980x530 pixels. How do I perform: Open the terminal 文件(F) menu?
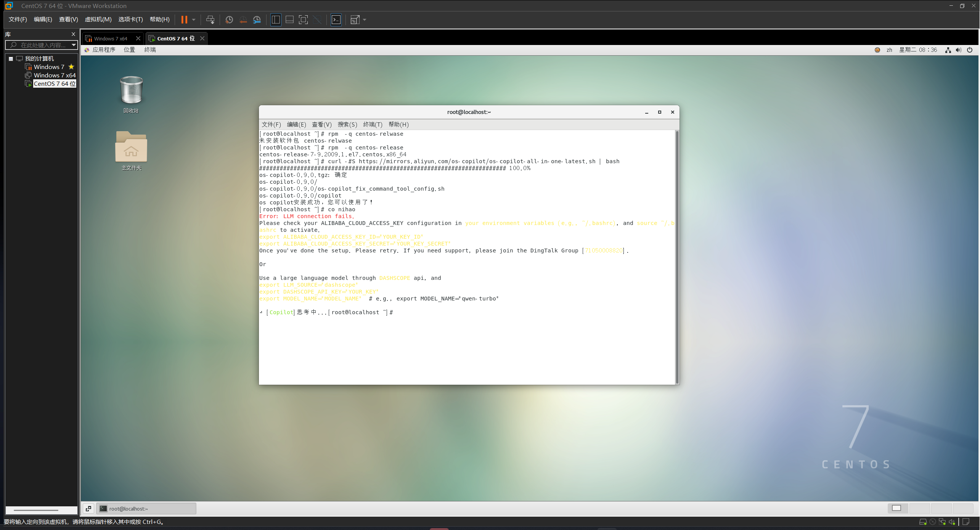[271, 125]
